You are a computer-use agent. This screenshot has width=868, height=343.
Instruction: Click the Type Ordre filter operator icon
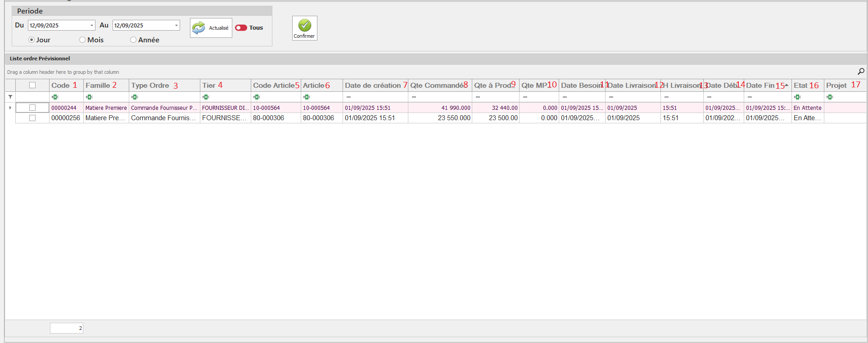click(135, 97)
